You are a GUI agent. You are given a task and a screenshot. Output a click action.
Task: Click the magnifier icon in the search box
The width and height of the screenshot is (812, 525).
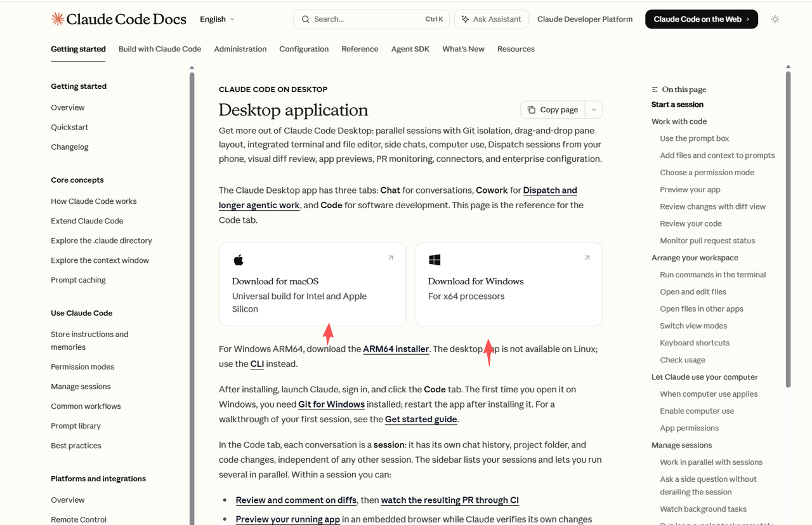[x=306, y=19]
